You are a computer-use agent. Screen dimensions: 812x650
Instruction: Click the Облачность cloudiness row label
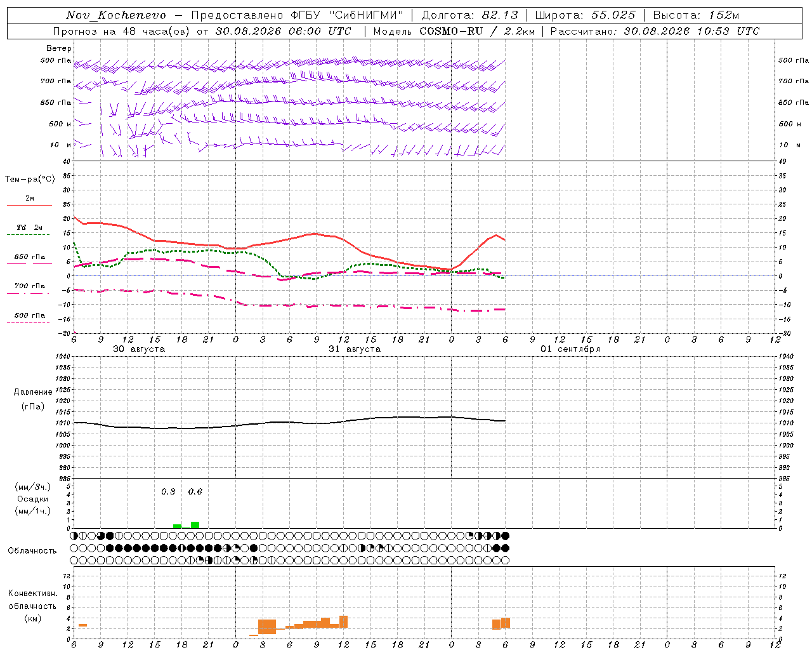[x=32, y=550]
